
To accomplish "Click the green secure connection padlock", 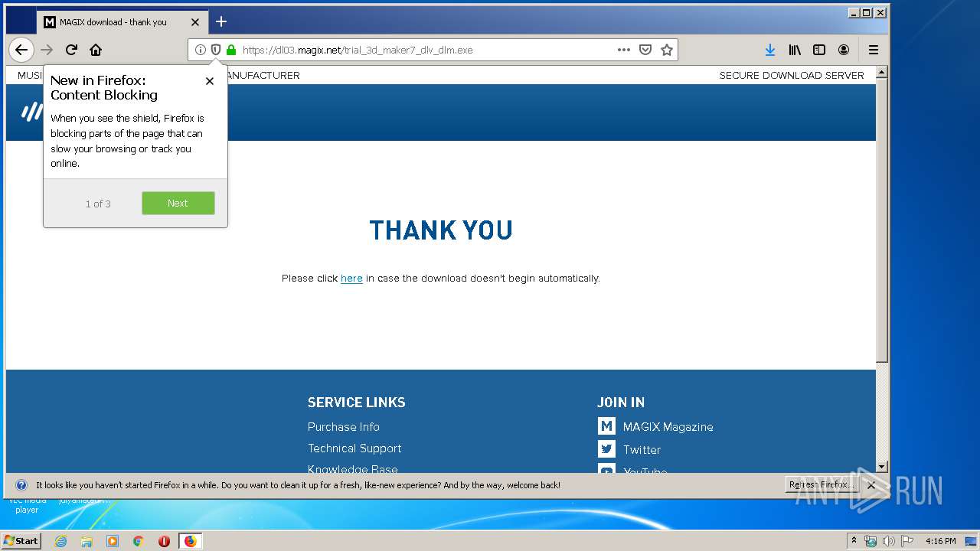I will pos(231,50).
